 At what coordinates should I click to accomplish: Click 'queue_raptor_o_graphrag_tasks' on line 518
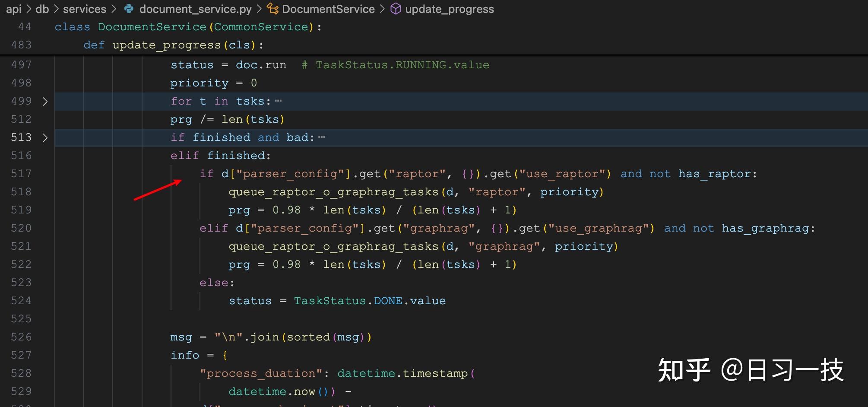pyautogui.click(x=333, y=192)
